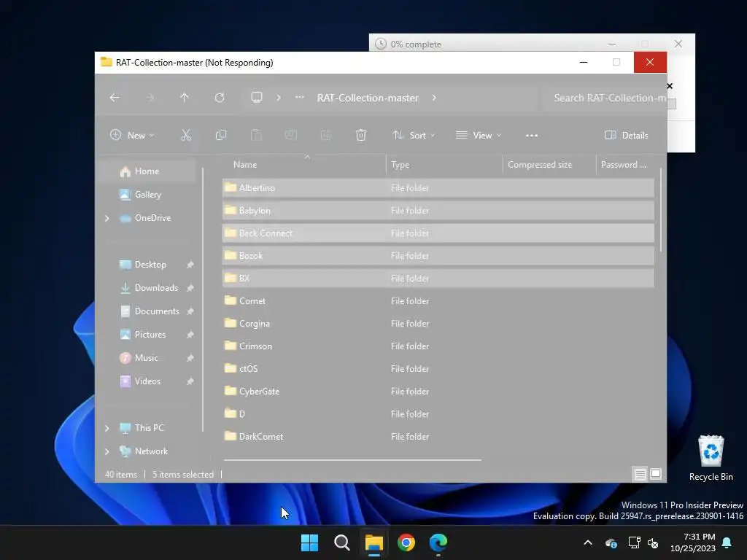Open the Windows Start menu
Viewport: 747px width, 560px height.
[309, 542]
